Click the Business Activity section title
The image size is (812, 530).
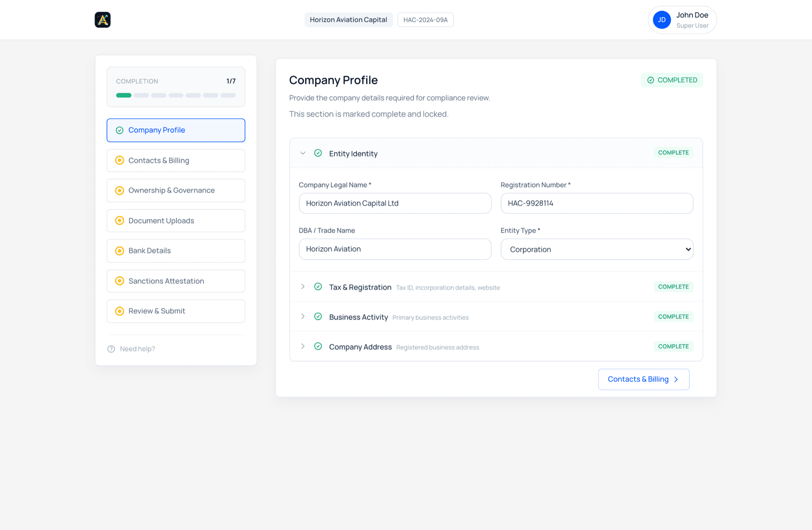(x=359, y=317)
